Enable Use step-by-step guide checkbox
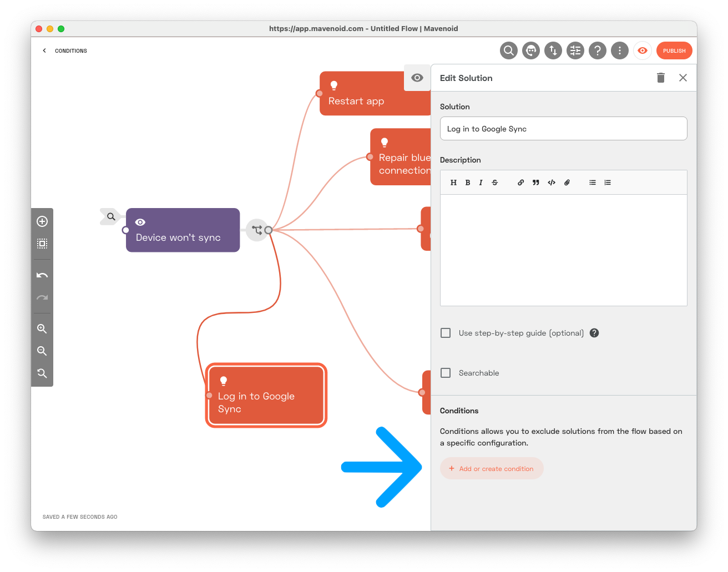Image resolution: width=728 pixels, height=572 pixels. pyautogui.click(x=446, y=333)
